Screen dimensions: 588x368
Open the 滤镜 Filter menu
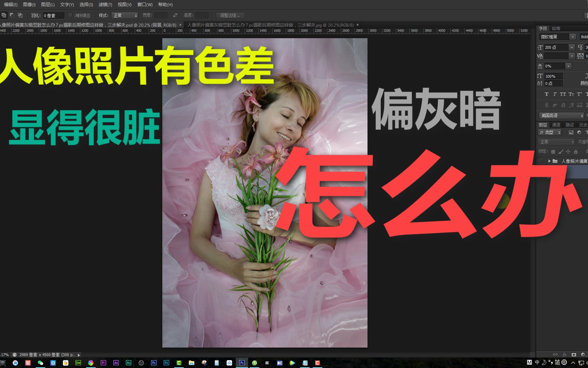(105, 5)
